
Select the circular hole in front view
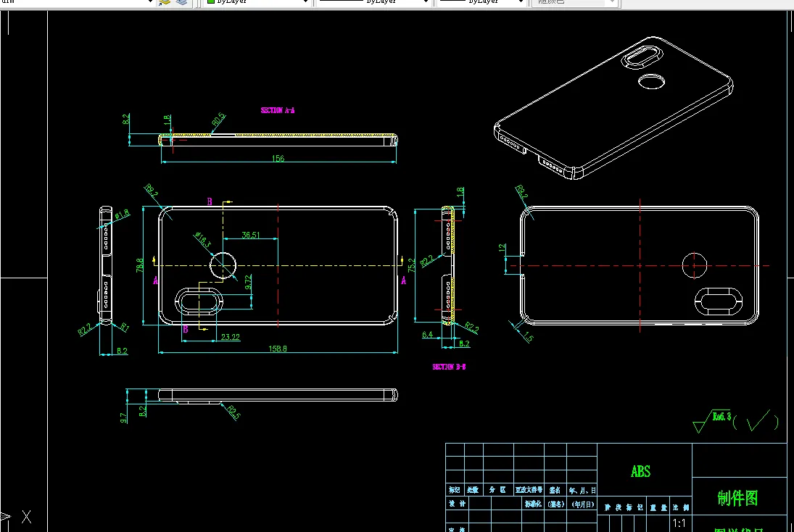[223, 265]
